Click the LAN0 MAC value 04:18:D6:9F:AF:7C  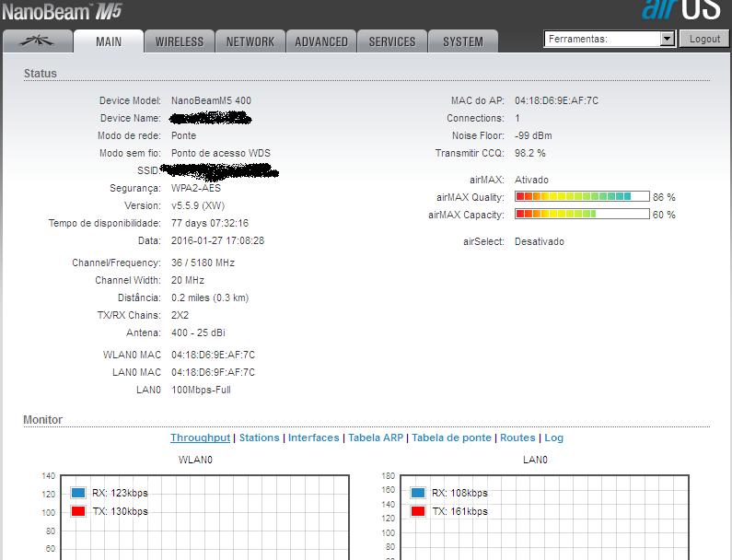(213, 372)
